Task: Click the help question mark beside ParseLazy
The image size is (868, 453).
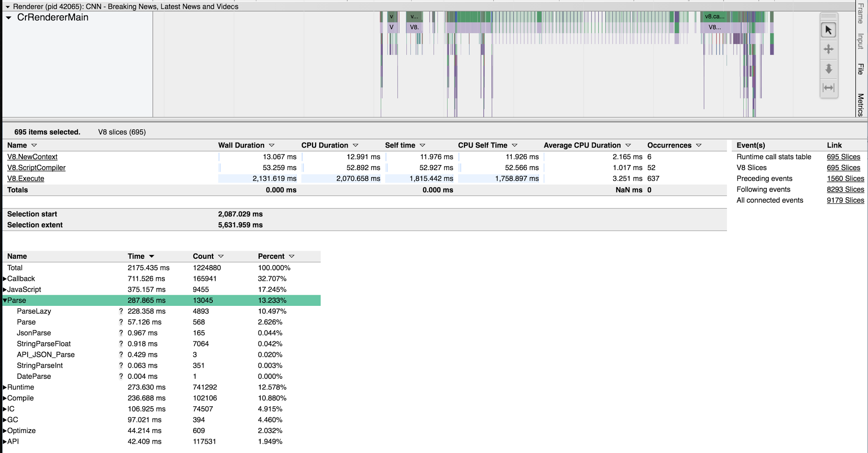Action: coord(121,311)
